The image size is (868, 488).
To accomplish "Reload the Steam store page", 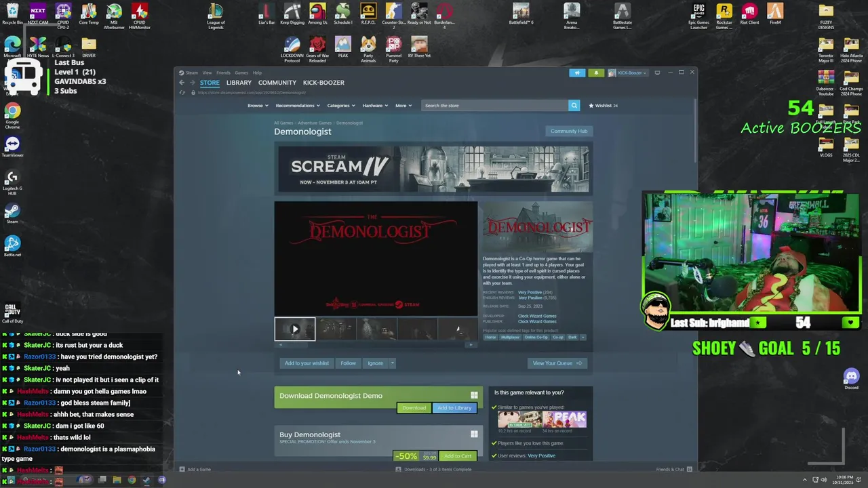I will 182,92.
